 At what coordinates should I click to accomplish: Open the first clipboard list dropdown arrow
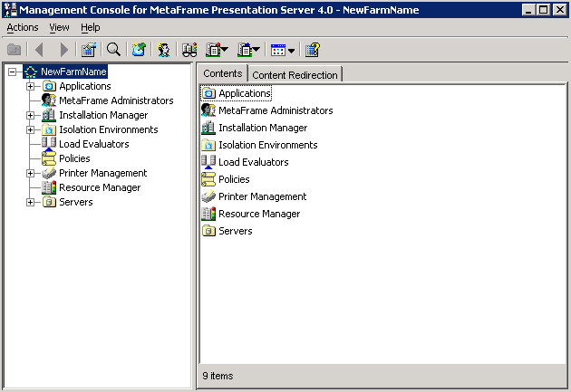(x=225, y=50)
